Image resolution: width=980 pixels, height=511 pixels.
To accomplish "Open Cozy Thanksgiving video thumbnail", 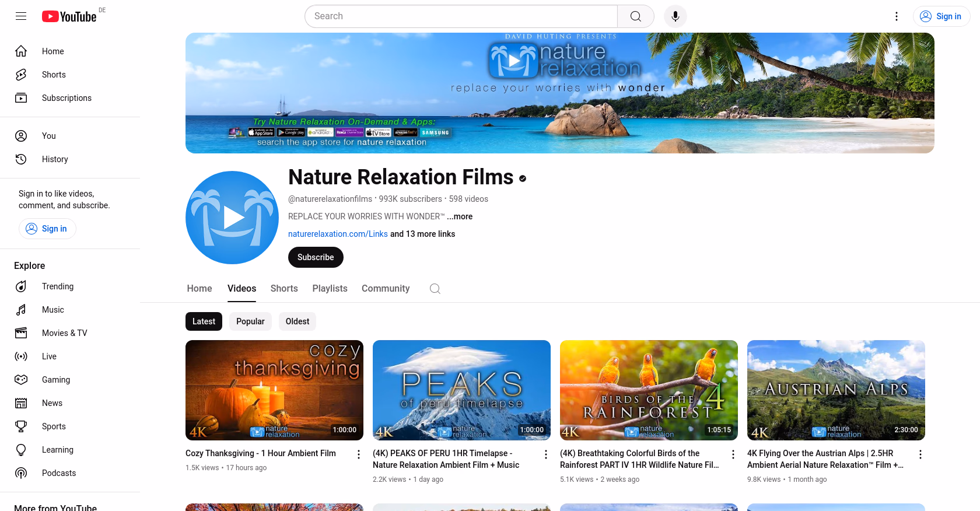I will coord(274,390).
